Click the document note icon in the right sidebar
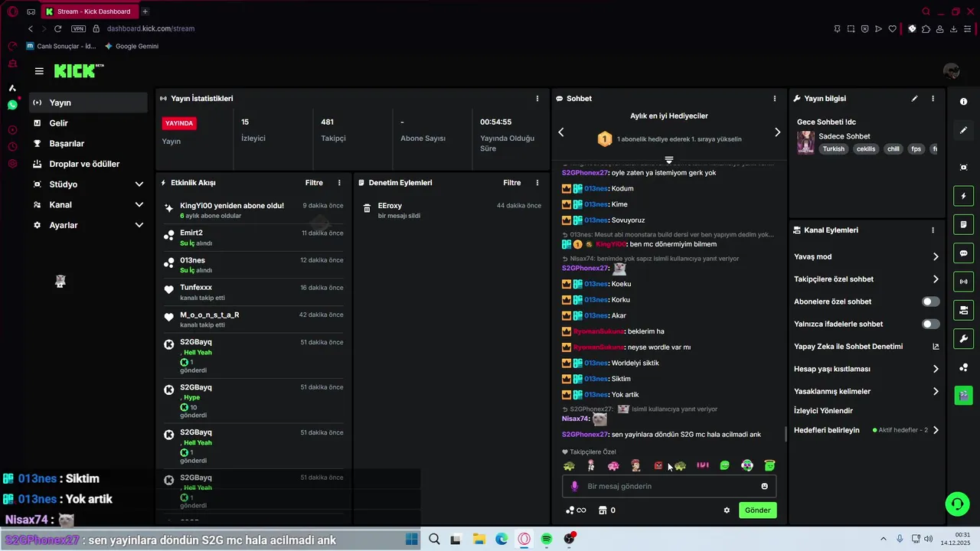Image resolution: width=980 pixels, height=551 pixels. (963, 225)
